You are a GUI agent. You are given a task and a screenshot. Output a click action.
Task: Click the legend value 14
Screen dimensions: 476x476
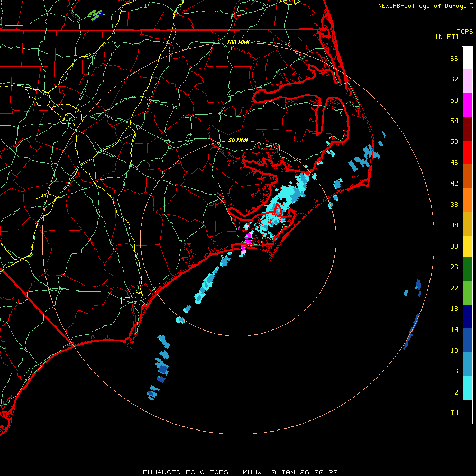coord(454,329)
